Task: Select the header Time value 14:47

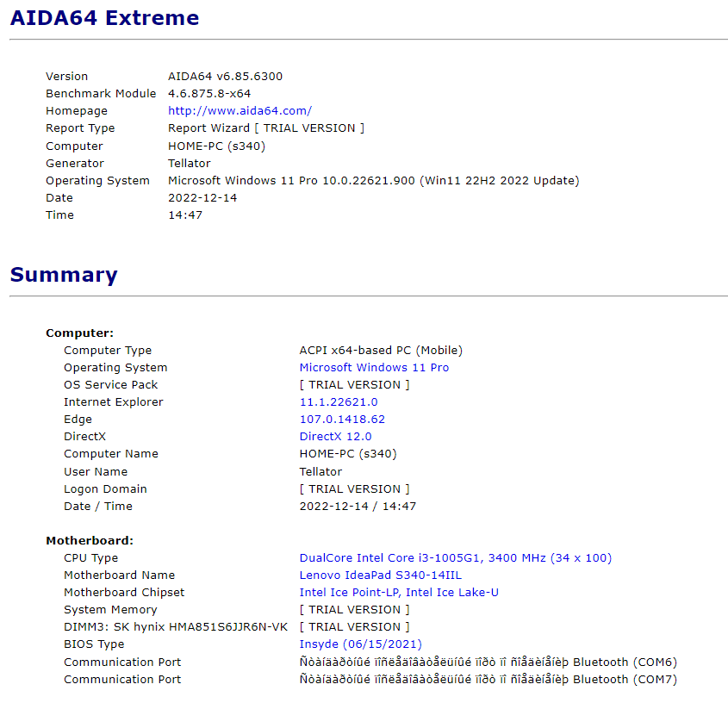Action: tap(185, 215)
